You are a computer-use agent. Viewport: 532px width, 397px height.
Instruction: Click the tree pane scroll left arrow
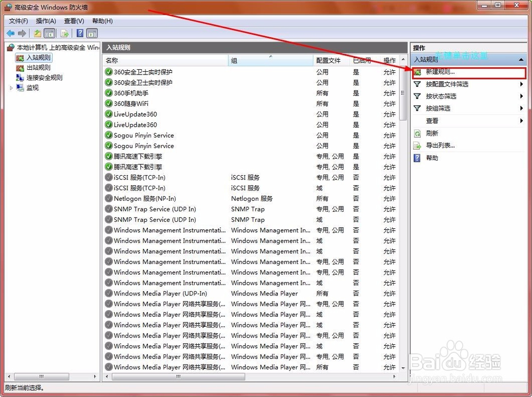pyautogui.click(x=9, y=377)
